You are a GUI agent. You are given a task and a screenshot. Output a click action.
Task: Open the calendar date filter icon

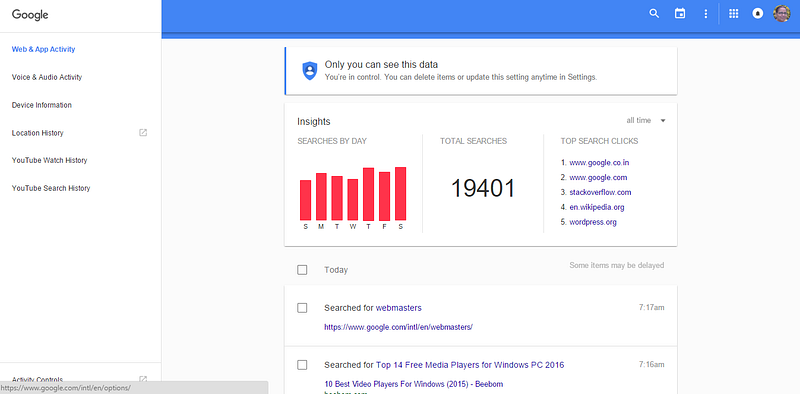pos(680,14)
